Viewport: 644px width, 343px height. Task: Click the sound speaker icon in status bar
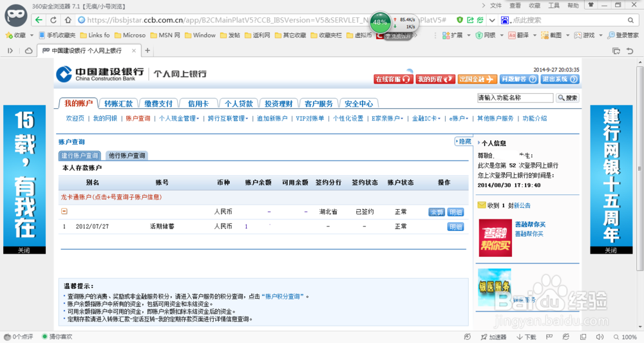pos(600,337)
